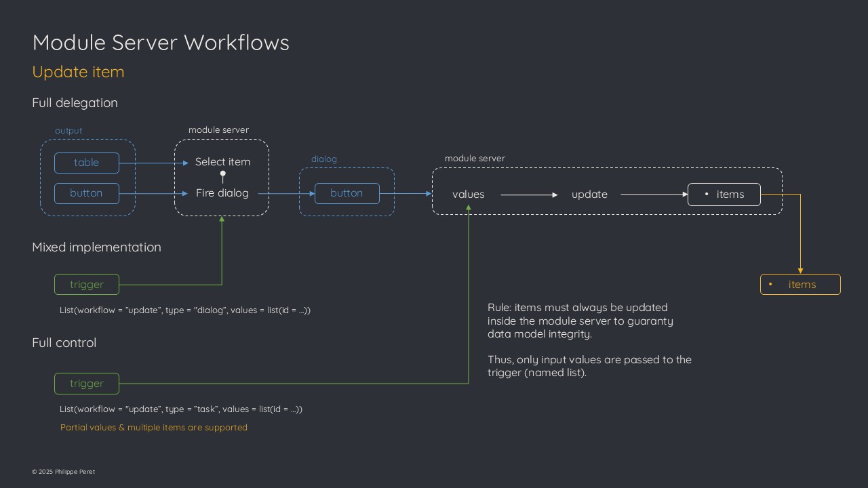Click the green trigger under Full control

[87, 384]
